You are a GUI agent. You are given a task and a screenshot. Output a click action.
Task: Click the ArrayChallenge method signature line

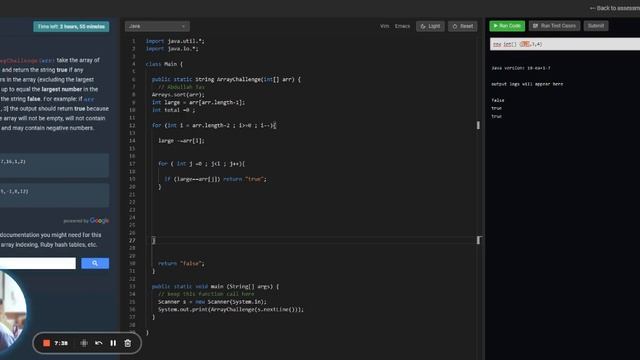tap(226, 79)
